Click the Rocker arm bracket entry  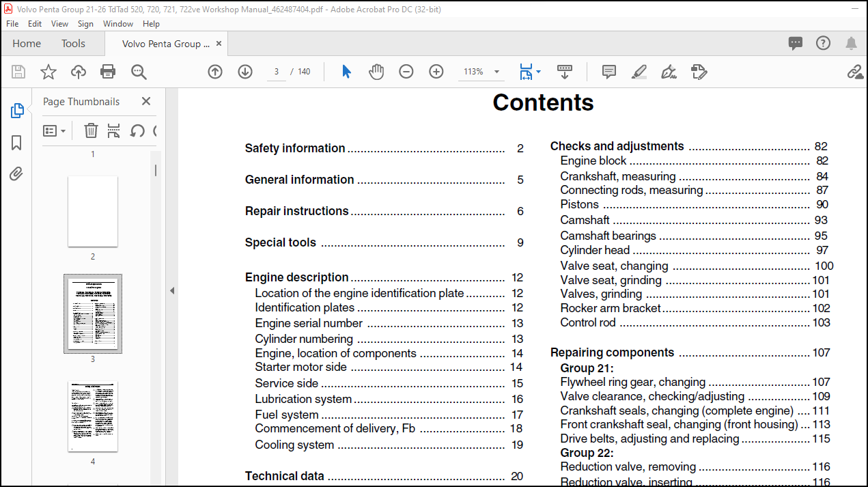(x=695, y=308)
